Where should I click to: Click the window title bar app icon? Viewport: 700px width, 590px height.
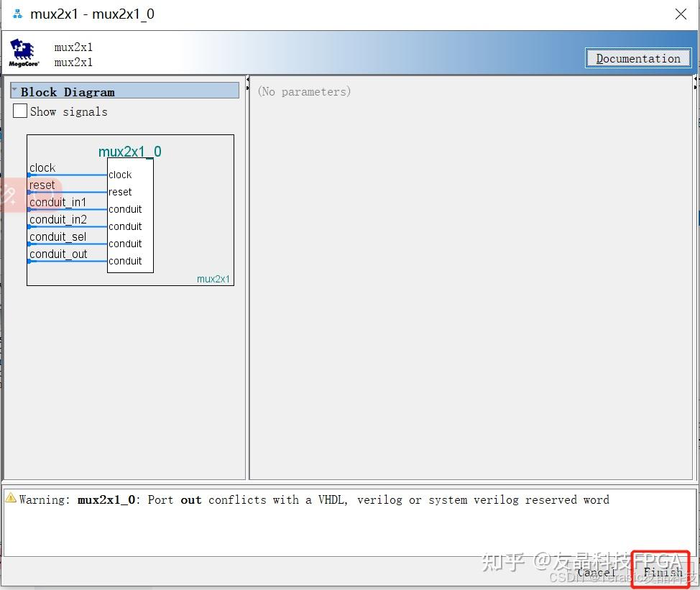[17, 14]
